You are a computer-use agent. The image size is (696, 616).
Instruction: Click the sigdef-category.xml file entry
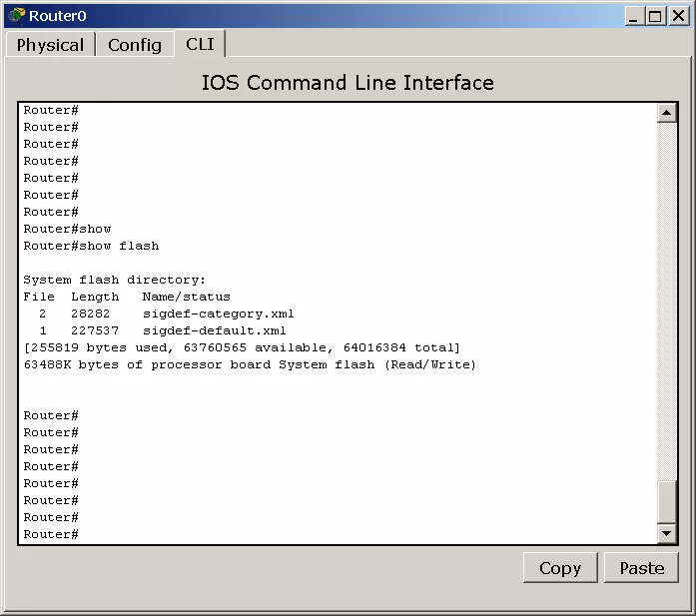[x=218, y=313]
